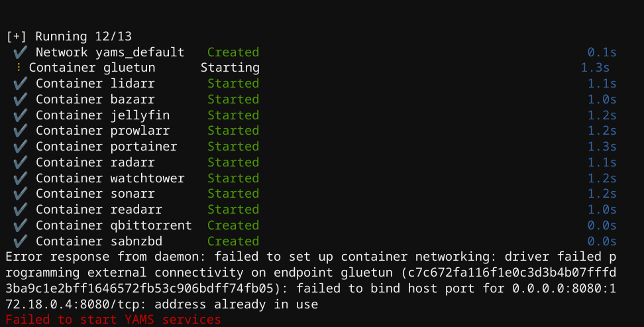This screenshot has width=644, height=327.
Task: Click the "Container sonarr" name
Action: [x=95, y=194]
